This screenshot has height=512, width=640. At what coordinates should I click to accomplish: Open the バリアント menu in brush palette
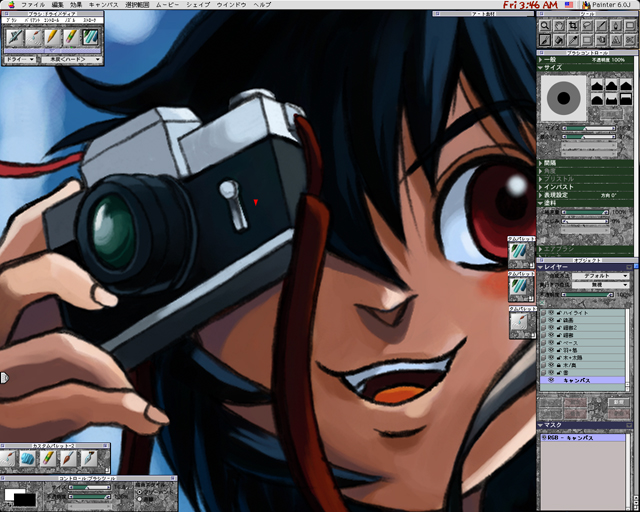point(32,20)
